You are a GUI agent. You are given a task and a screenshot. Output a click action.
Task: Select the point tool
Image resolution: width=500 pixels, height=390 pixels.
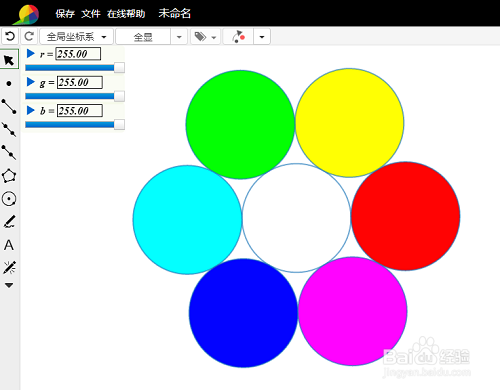pos(9,83)
